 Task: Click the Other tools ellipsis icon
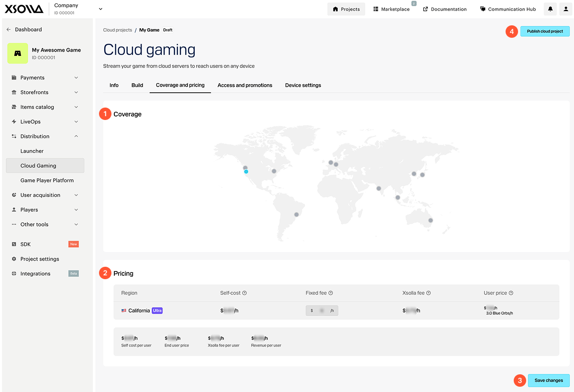[x=14, y=224]
